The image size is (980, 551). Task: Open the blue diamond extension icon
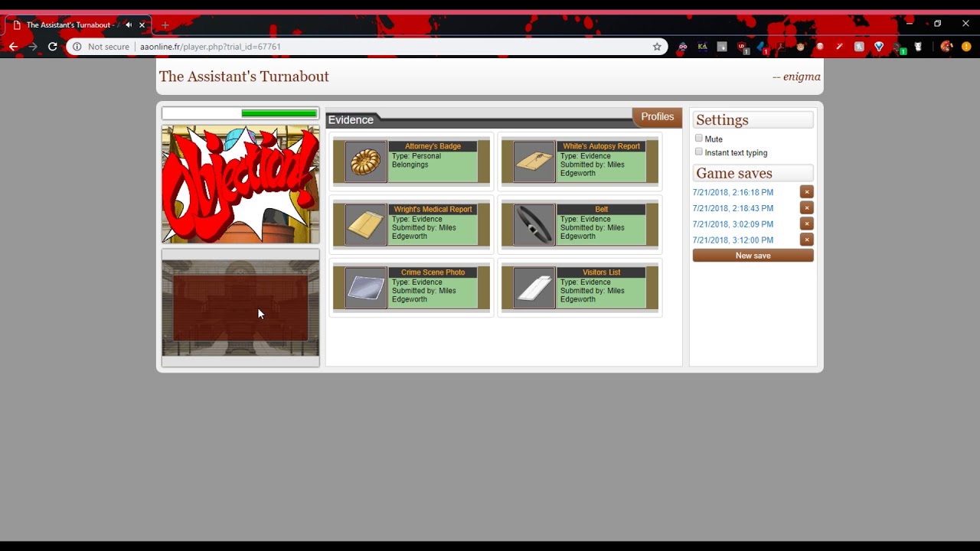click(879, 47)
